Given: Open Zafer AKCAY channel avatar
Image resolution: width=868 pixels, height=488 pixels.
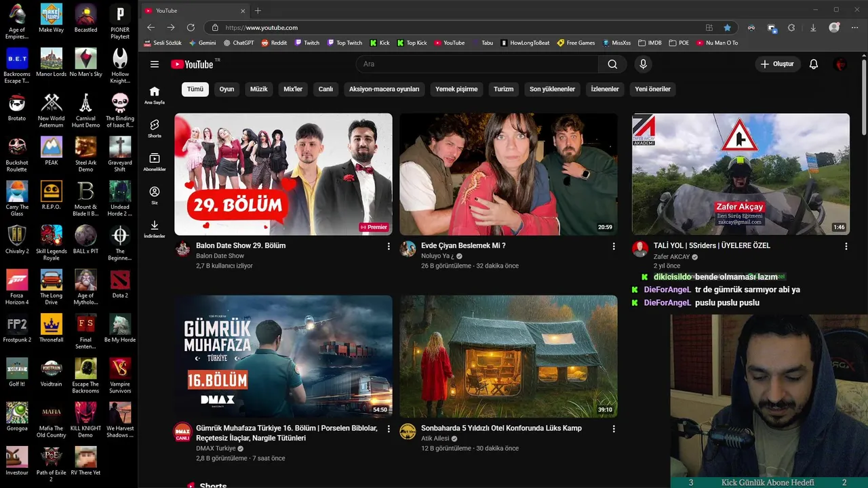Looking at the screenshot, I should (640, 249).
